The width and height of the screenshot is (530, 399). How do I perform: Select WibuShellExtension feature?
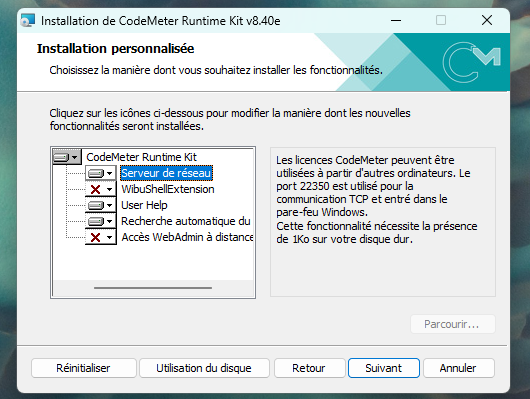pyautogui.click(x=168, y=189)
